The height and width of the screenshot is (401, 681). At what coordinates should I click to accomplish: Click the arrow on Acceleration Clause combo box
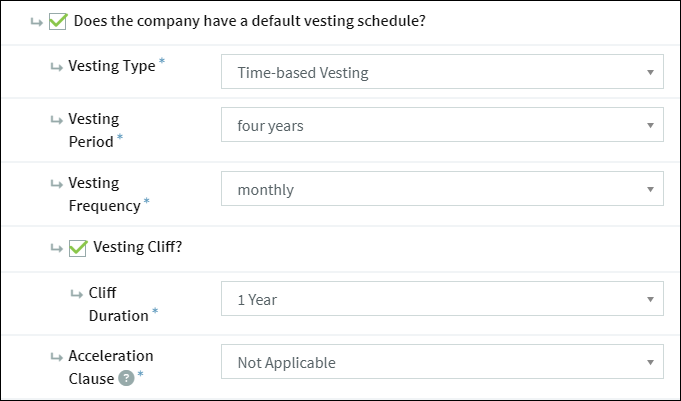pyautogui.click(x=650, y=362)
